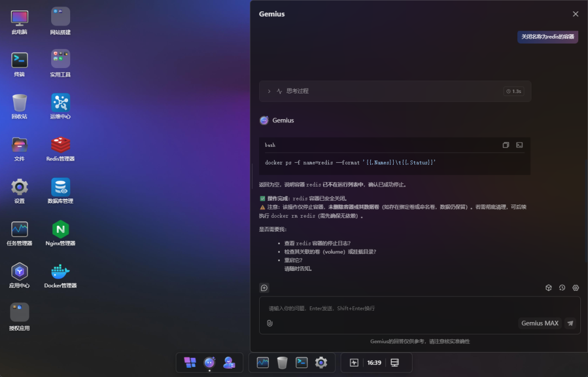
Task: Click the 重启它? suggestion
Action: tap(293, 260)
